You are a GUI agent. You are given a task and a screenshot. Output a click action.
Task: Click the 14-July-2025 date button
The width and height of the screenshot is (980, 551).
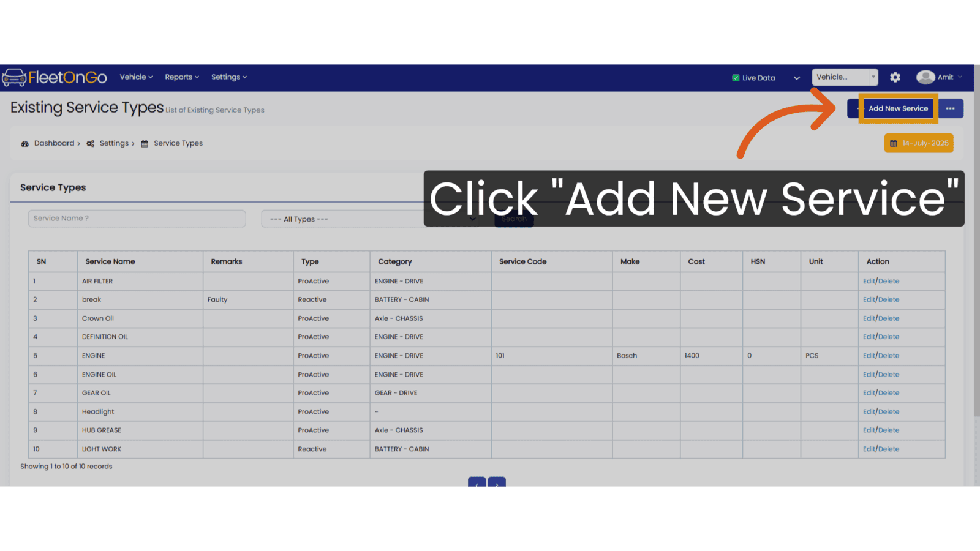click(919, 143)
